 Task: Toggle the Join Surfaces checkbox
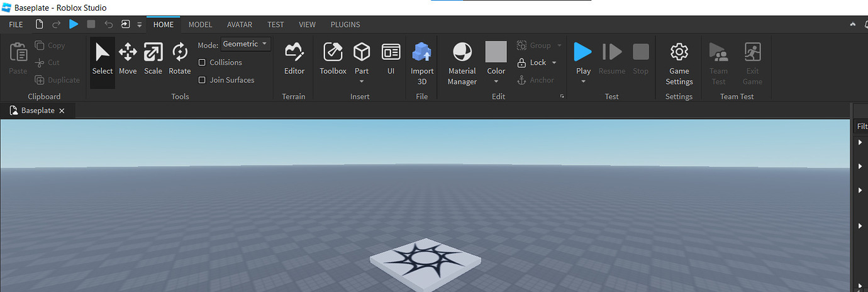[202, 80]
